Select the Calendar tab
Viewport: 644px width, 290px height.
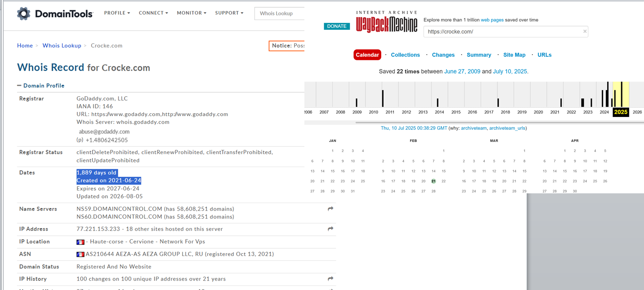point(367,55)
